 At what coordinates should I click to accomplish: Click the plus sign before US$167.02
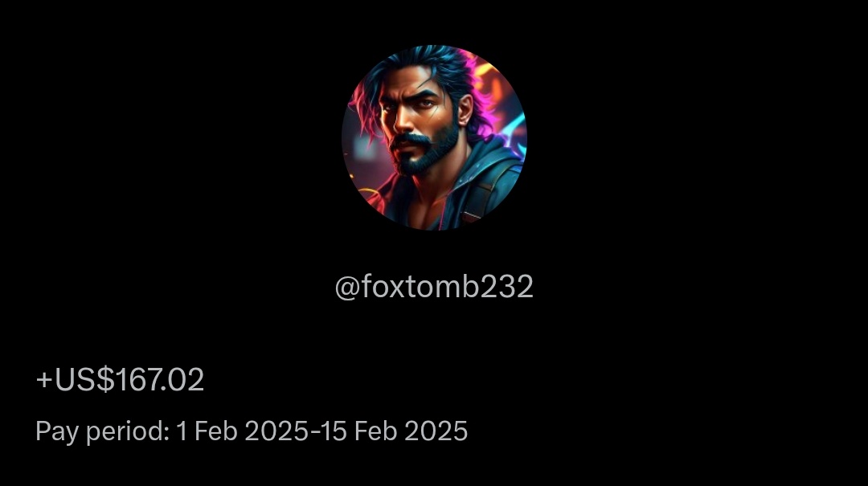[x=43, y=380]
